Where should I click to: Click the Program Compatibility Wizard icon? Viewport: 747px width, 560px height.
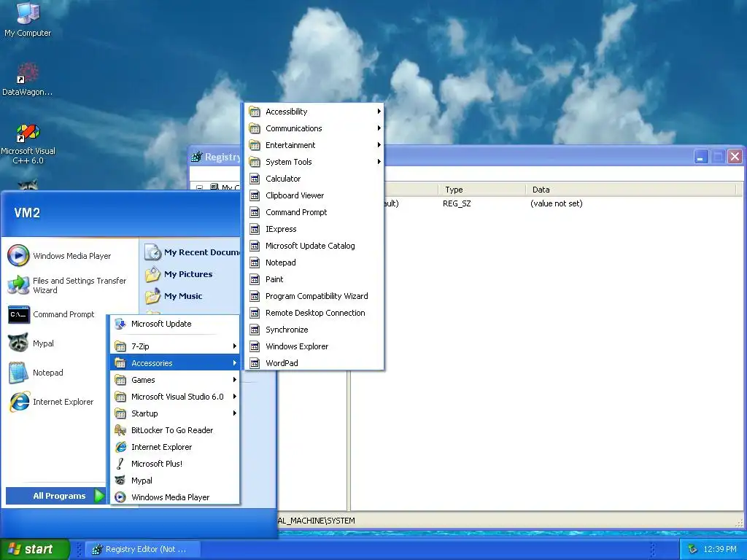point(255,296)
